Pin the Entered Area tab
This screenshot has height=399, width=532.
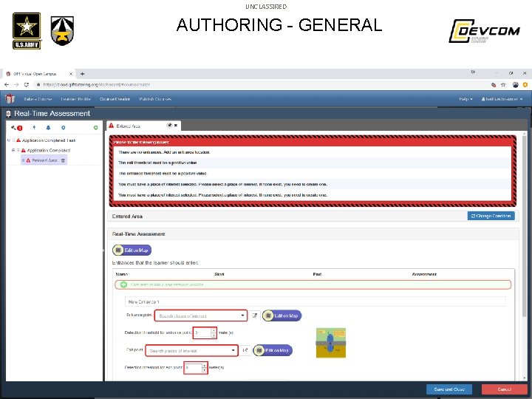tap(169, 125)
